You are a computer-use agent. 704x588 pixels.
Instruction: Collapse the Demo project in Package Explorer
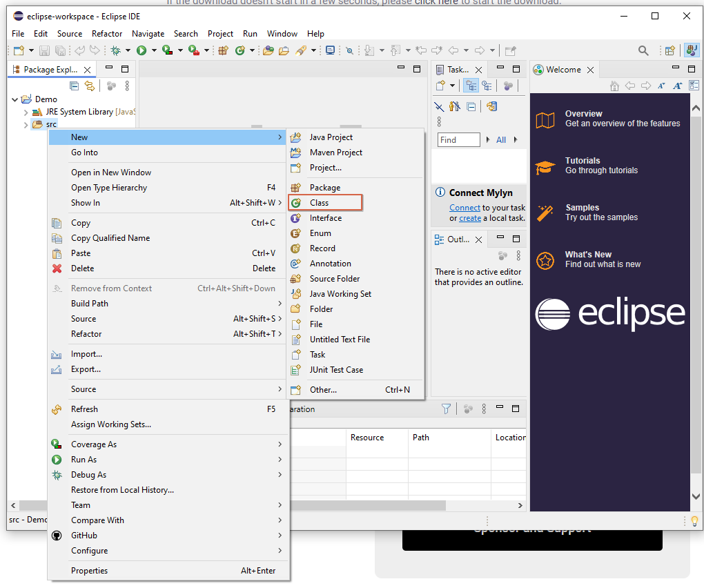[x=15, y=99]
